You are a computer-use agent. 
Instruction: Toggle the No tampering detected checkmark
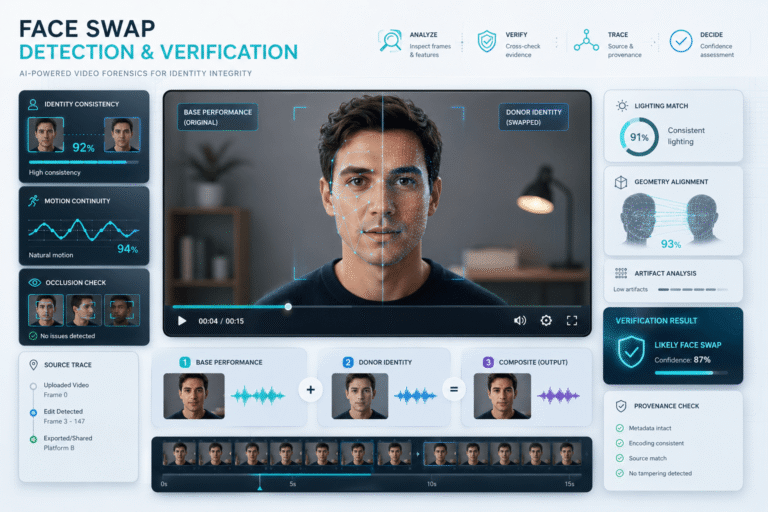tap(620, 473)
